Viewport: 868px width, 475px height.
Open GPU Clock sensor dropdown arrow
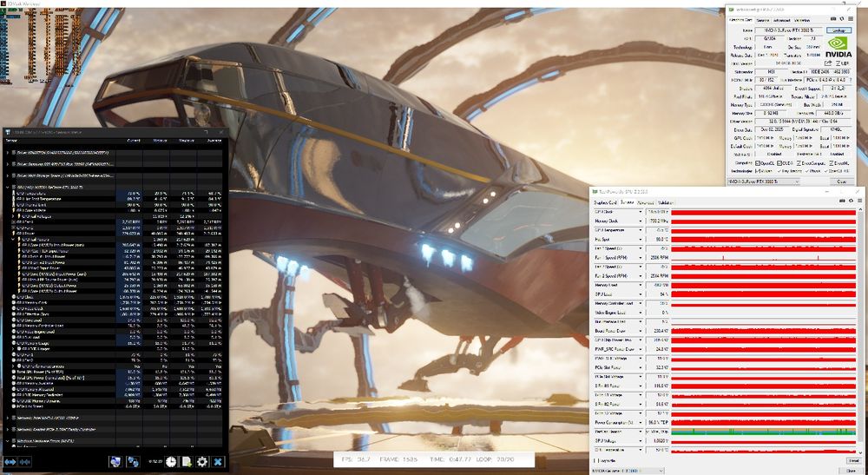click(641, 212)
